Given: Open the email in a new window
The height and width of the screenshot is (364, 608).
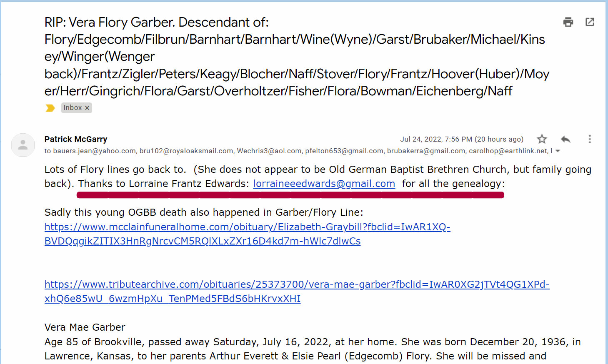Looking at the screenshot, I should pyautogui.click(x=590, y=22).
